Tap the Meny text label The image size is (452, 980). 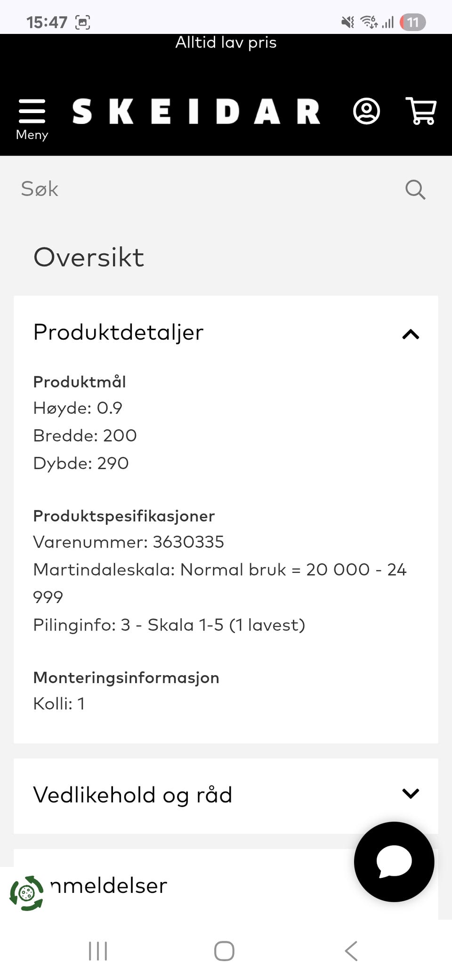point(32,135)
